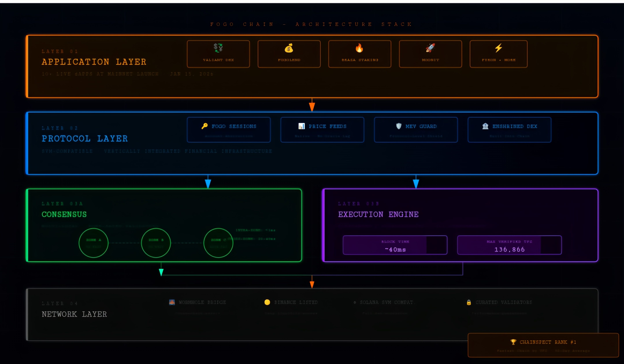Select the Zone B circle in Consensus
This screenshot has height=364, width=624.
click(x=156, y=243)
